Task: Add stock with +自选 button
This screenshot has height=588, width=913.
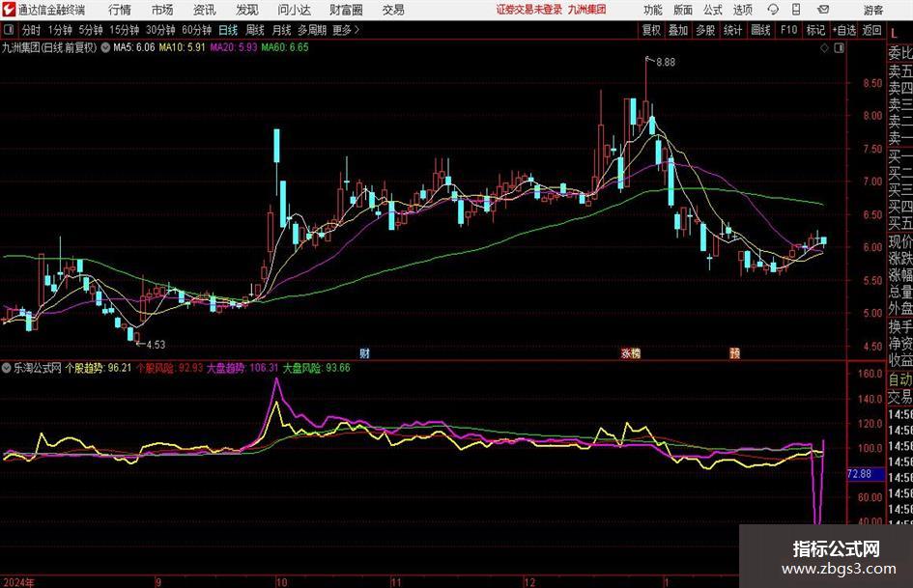Action: 844,30
